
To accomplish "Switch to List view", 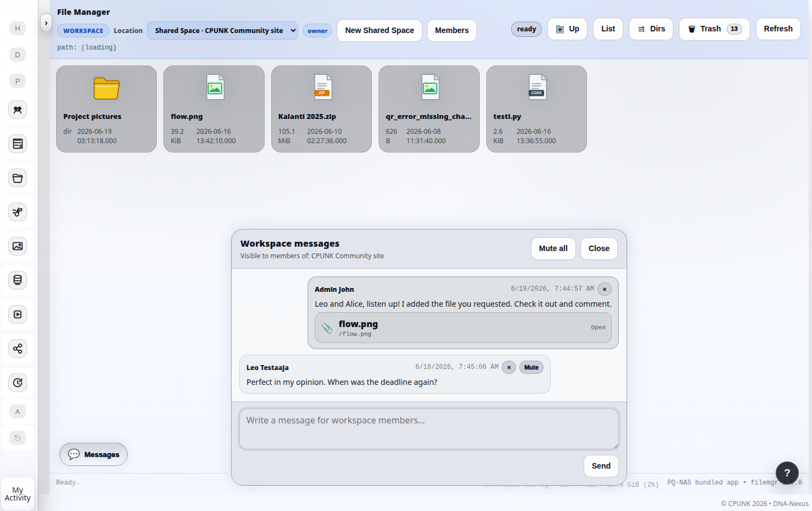I will click(x=608, y=29).
